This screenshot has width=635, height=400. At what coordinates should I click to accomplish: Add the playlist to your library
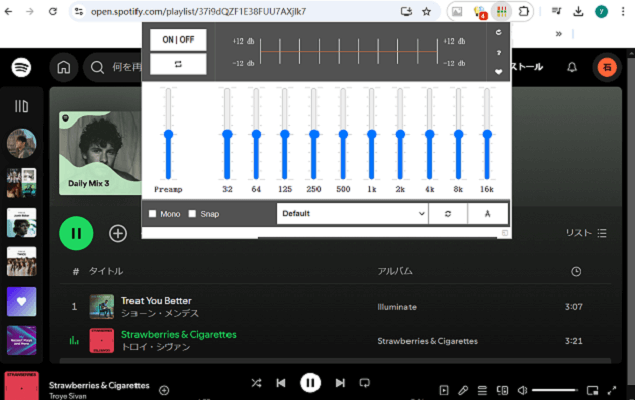[118, 233]
